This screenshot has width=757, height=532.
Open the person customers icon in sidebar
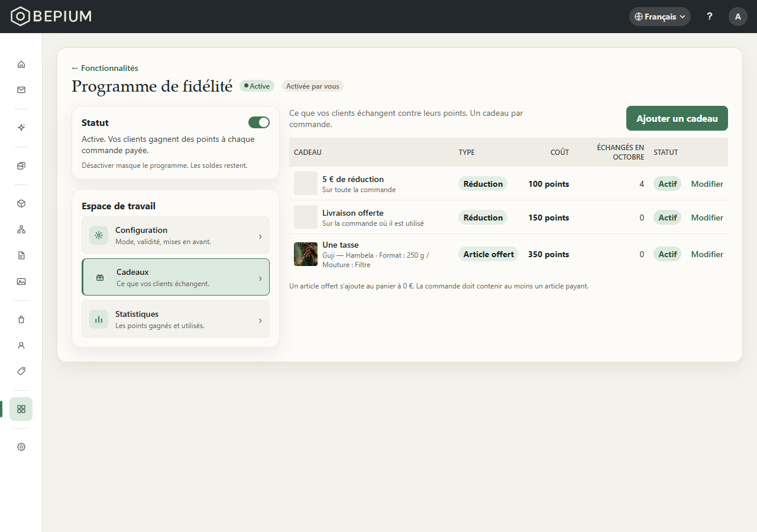coord(21,345)
